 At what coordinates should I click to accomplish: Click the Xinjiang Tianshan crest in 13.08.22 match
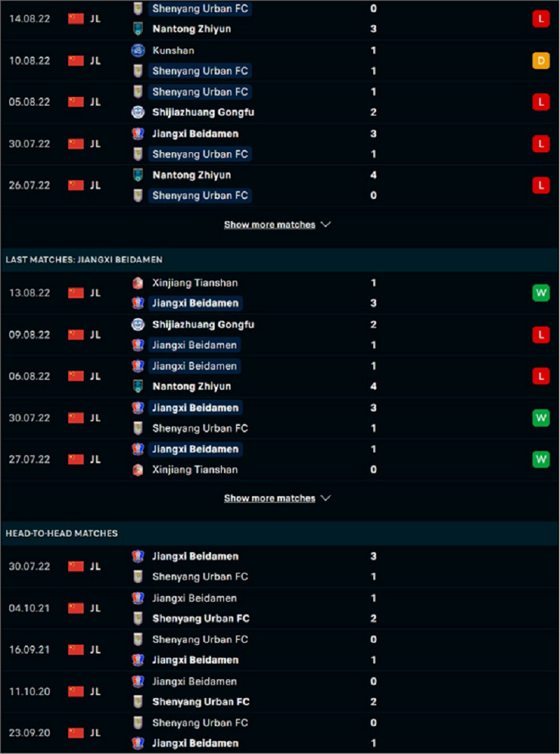point(138,283)
